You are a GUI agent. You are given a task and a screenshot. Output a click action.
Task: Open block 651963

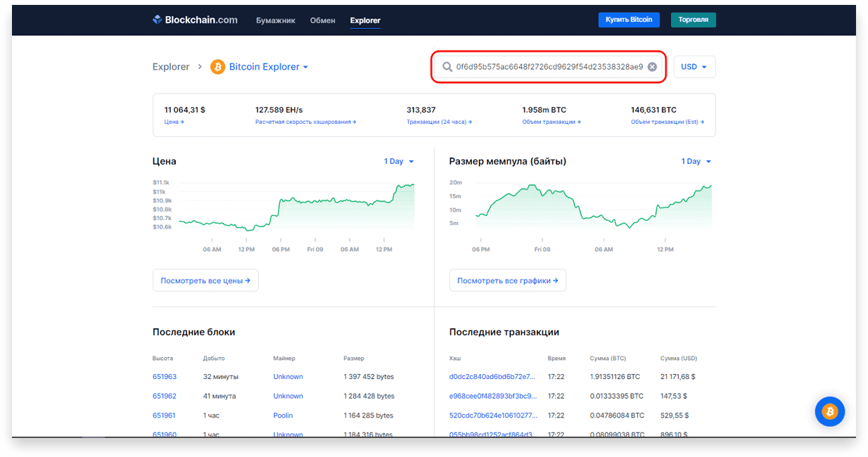point(165,377)
